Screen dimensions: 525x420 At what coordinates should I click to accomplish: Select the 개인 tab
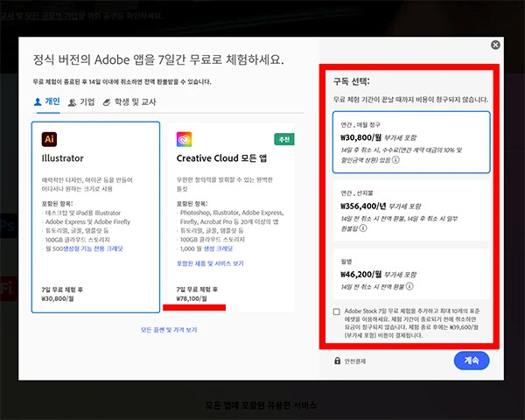point(47,101)
